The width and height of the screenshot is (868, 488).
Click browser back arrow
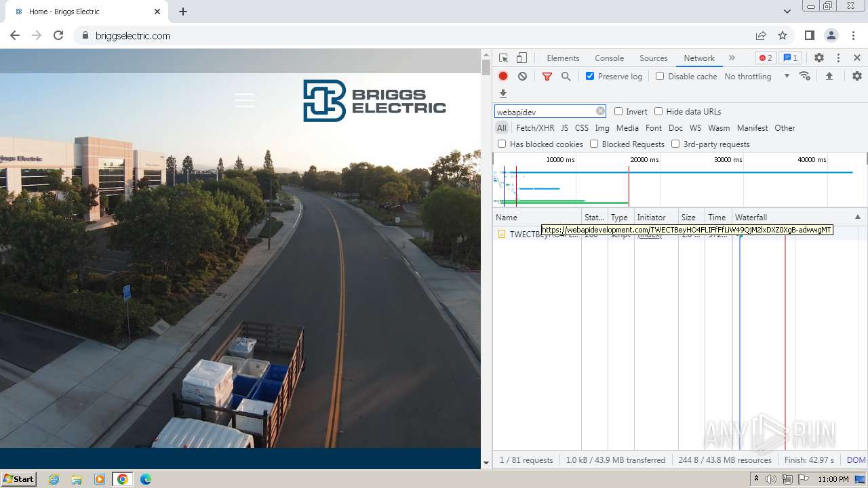(15, 36)
